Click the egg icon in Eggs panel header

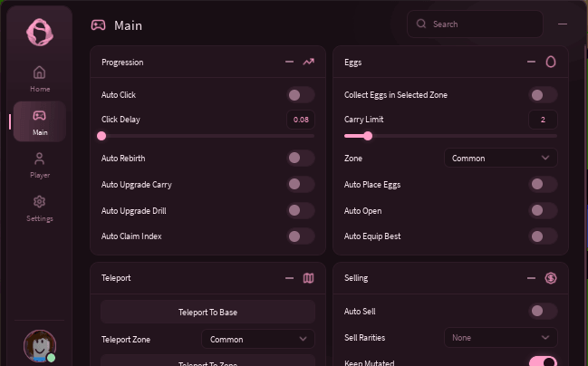click(551, 62)
